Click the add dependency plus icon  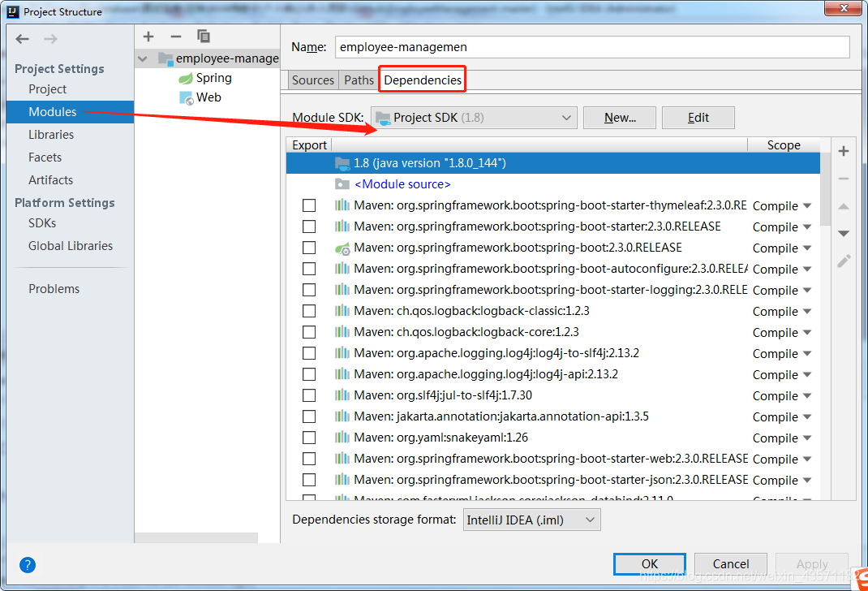pos(844,151)
